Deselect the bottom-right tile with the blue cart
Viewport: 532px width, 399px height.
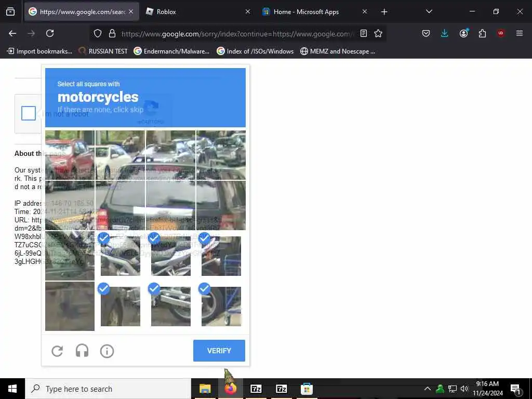pyautogui.click(x=221, y=306)
